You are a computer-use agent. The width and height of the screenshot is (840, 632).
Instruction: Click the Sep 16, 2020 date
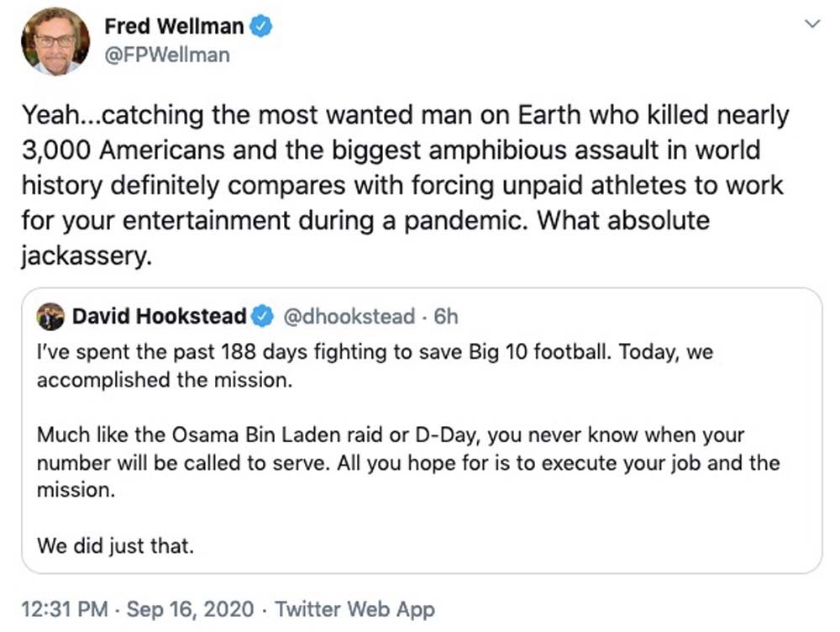(x=190, y=609)
